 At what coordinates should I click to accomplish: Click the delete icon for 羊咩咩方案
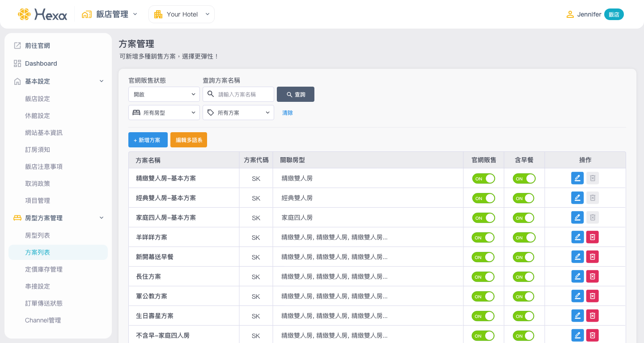pos(593,237)
